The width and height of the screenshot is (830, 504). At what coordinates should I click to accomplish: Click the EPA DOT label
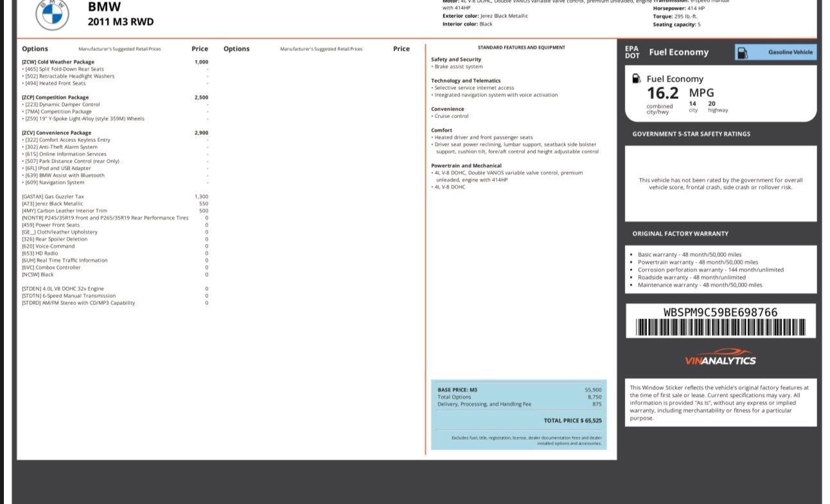coord(632,52)
